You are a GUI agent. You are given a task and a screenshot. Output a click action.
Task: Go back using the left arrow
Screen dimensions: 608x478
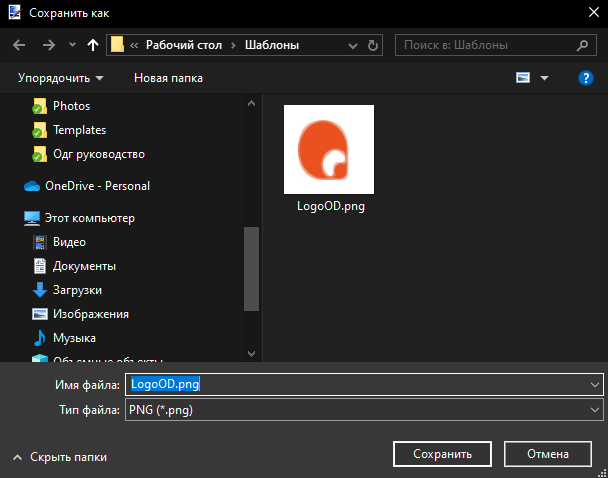19,45
